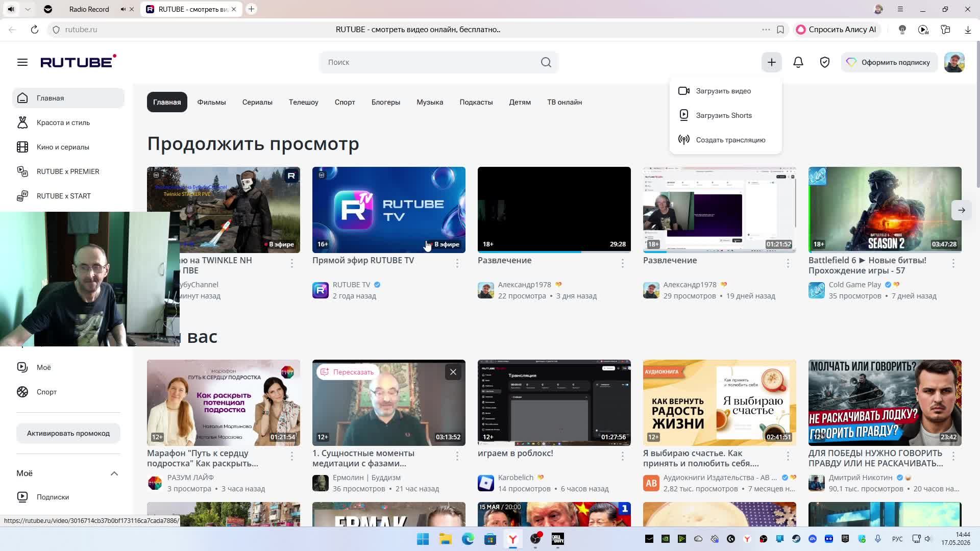Open the ТВ онлайн tab
Image resolution: width=980 pixels, height=551 pixels.
point(565,102)
